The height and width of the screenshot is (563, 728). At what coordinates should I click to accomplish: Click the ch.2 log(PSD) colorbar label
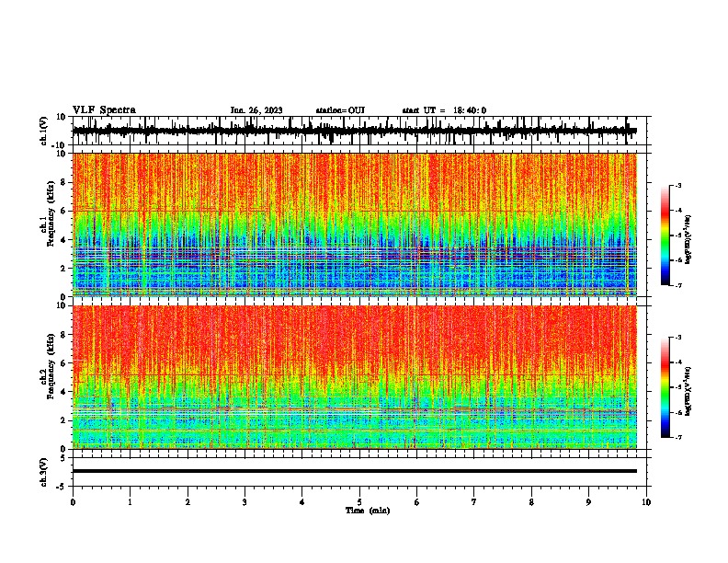pos(688,391)
